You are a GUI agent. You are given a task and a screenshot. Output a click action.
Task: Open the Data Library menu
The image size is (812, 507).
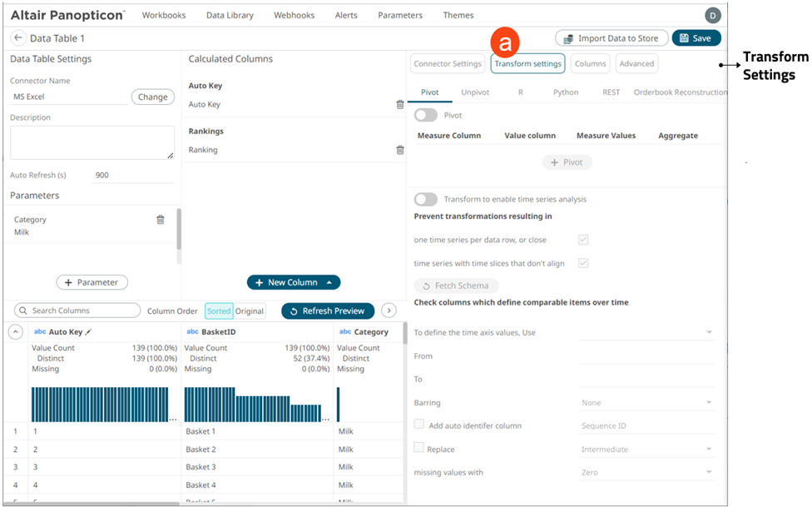[x=229, y=15]
